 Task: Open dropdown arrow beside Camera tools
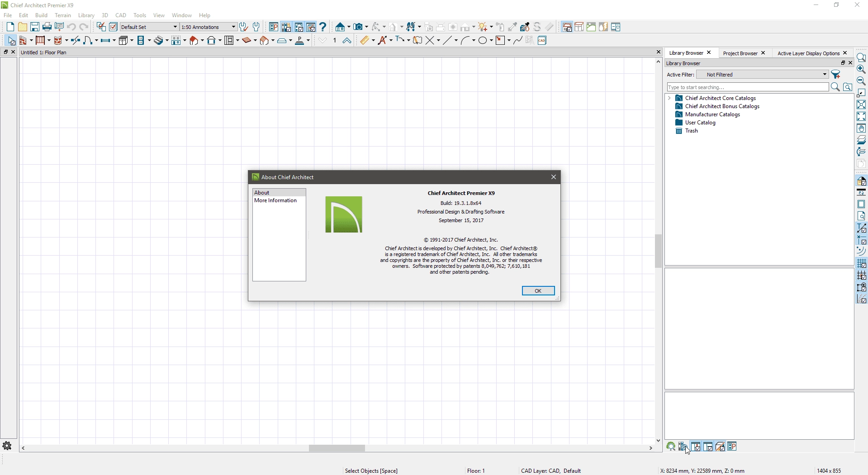(366, 27)
